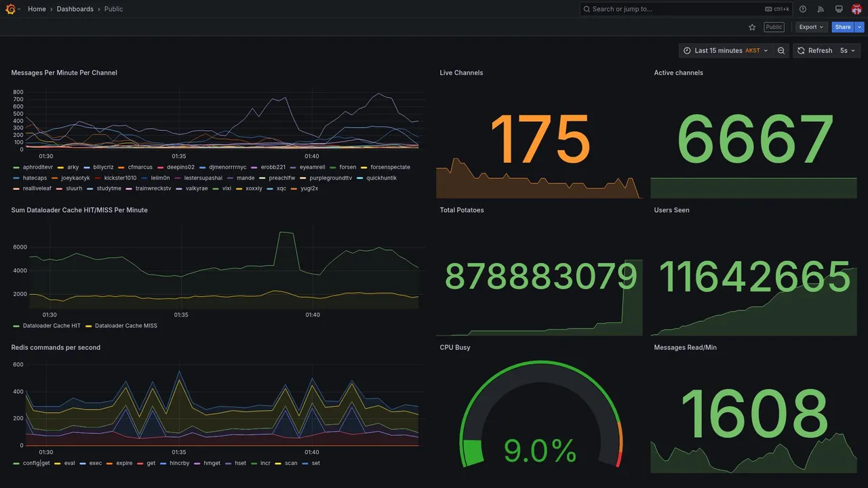868x488 pixels.
Task: Toggle Dataloader Cache HIT series visibility
Action: tap(52, 326)
